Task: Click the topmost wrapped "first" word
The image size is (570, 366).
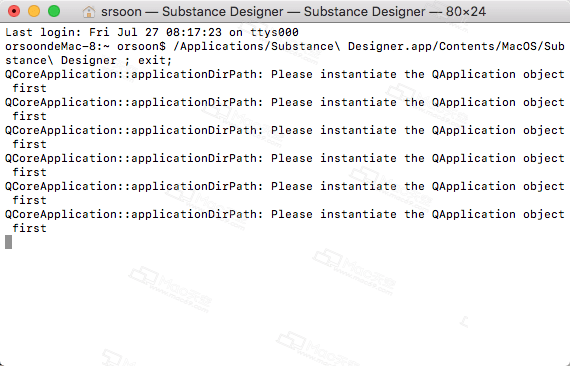Action: 29,88
